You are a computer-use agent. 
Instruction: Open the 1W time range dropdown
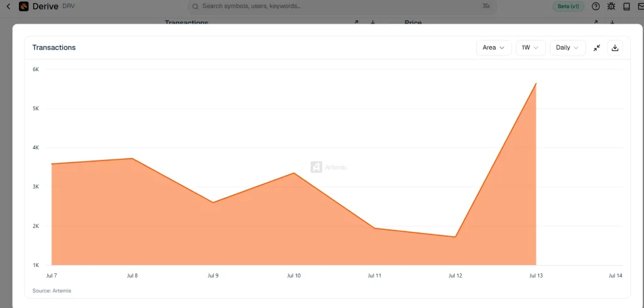[x=530, y=48]
